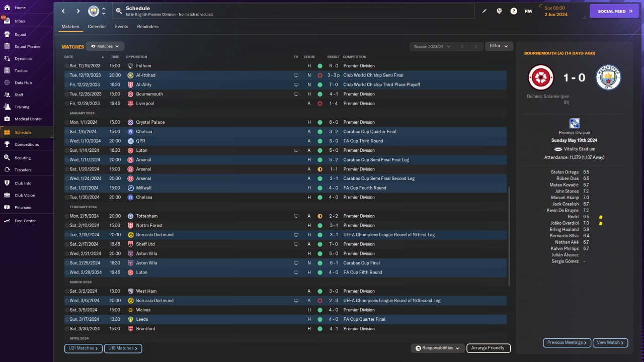The width and height of the screenshot is (644, 362).
Task: Toggle the marker beside Leeds 3/17/2024
Action: [x=67, y=319]
